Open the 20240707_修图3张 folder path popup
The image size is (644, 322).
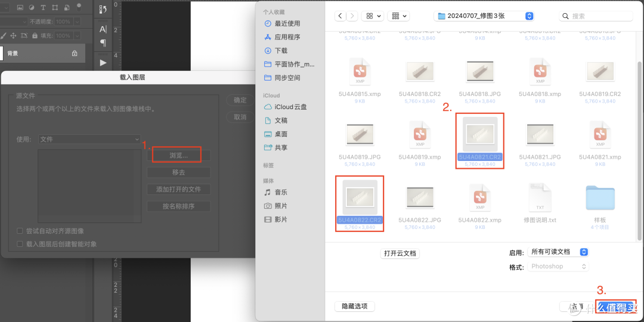point(484,16)
